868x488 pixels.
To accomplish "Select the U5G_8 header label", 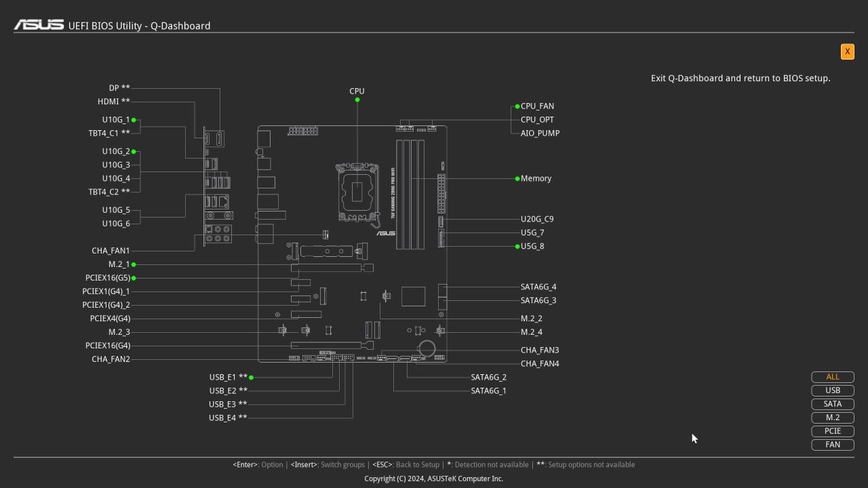I will click(x=532, y=247).
